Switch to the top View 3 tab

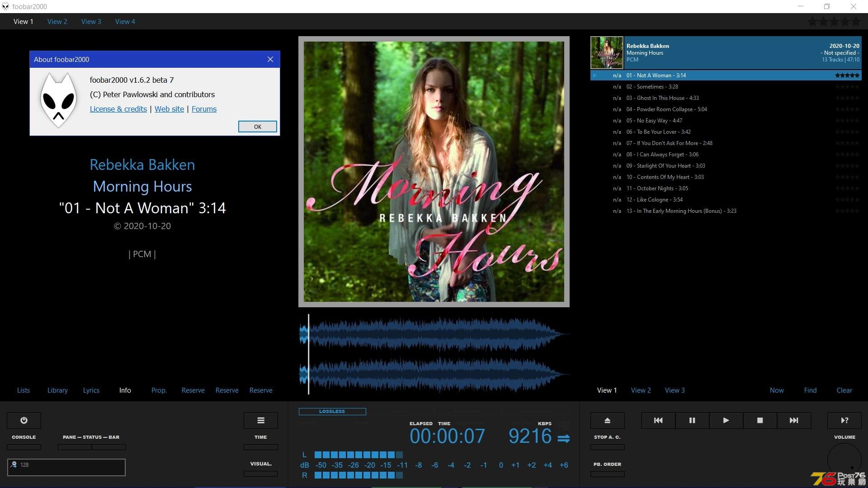point(91,21)
